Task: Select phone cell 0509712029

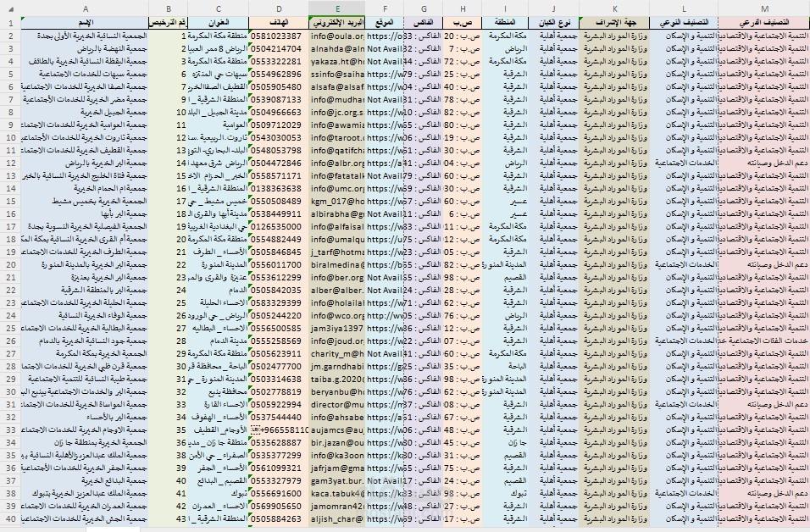Action: coord(279,125)
